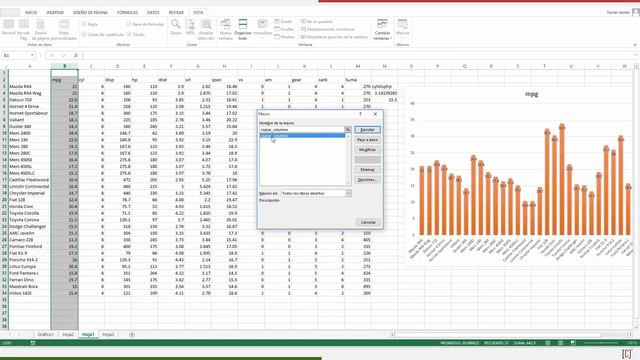Select Page Break view in status bar
The height and width of the screenshot is (360, 640).
[x=573, y=343]
